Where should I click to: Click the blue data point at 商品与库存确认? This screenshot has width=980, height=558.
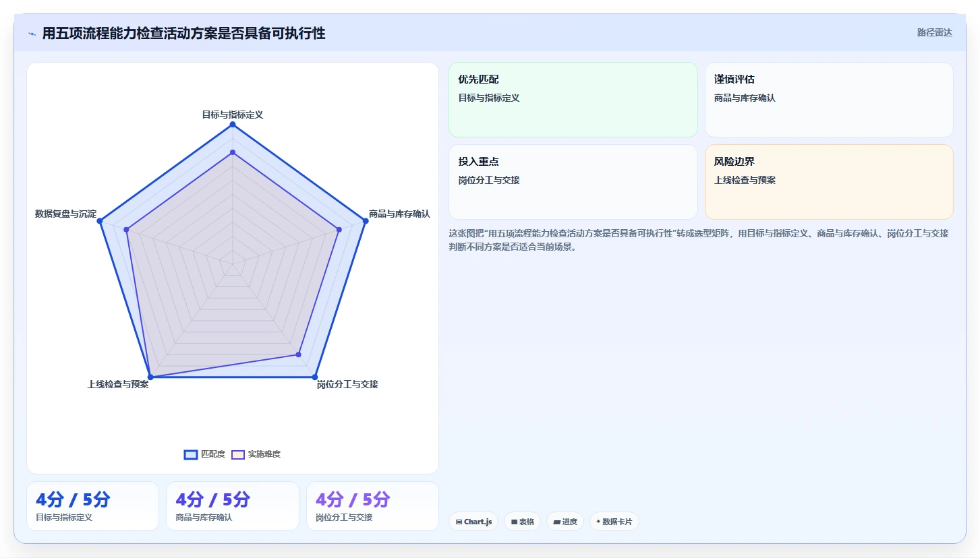pos(366,221)
